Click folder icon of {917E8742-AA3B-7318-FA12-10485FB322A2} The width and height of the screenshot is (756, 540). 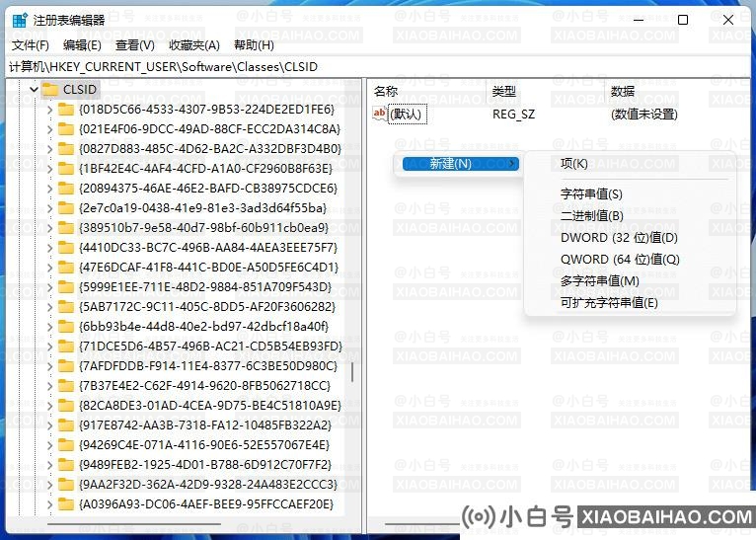(66, 425)
